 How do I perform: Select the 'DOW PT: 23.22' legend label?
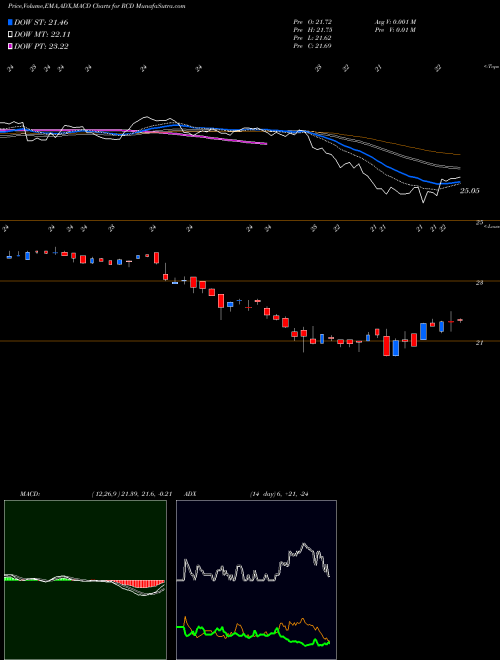point(41,46)
